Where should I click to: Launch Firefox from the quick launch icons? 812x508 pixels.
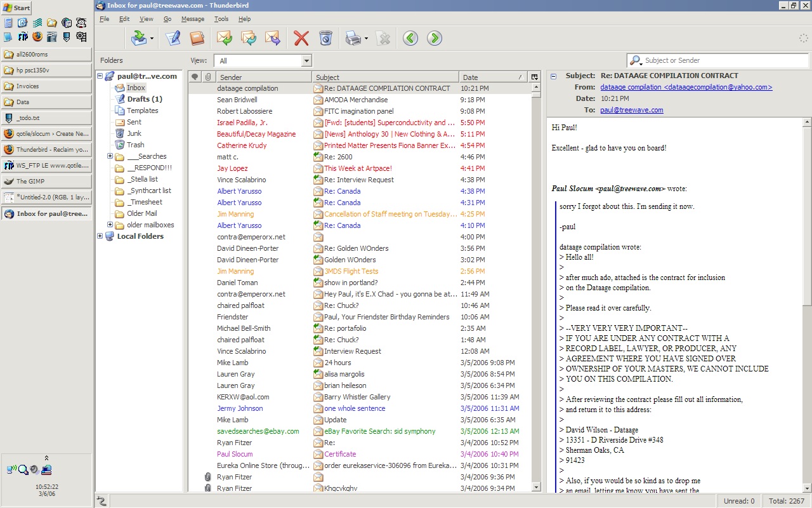click(x=37, y=37)
